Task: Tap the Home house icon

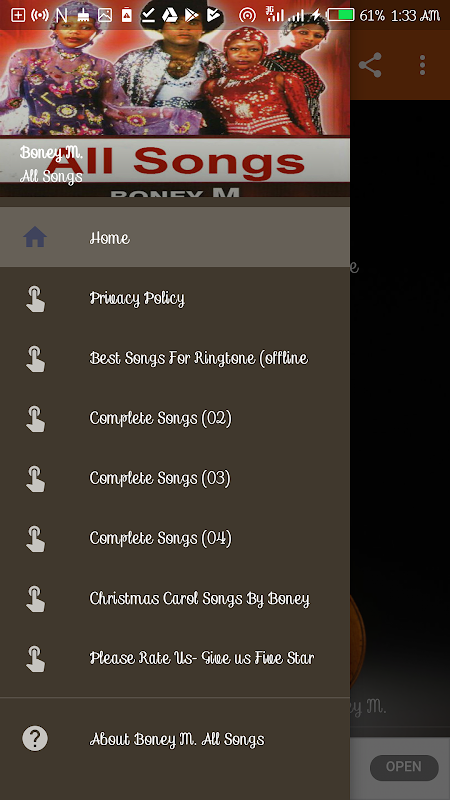Action: 35,237
